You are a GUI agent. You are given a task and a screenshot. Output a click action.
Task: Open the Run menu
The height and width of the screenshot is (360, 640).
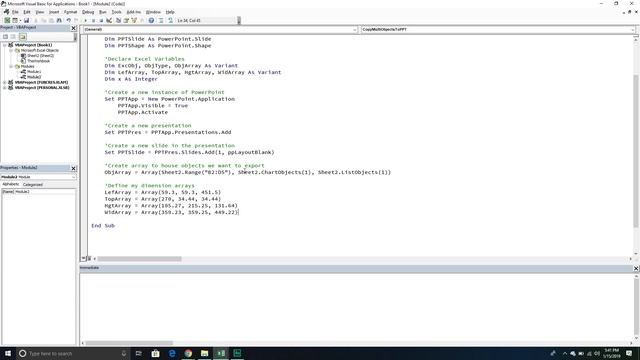[103, 12]
